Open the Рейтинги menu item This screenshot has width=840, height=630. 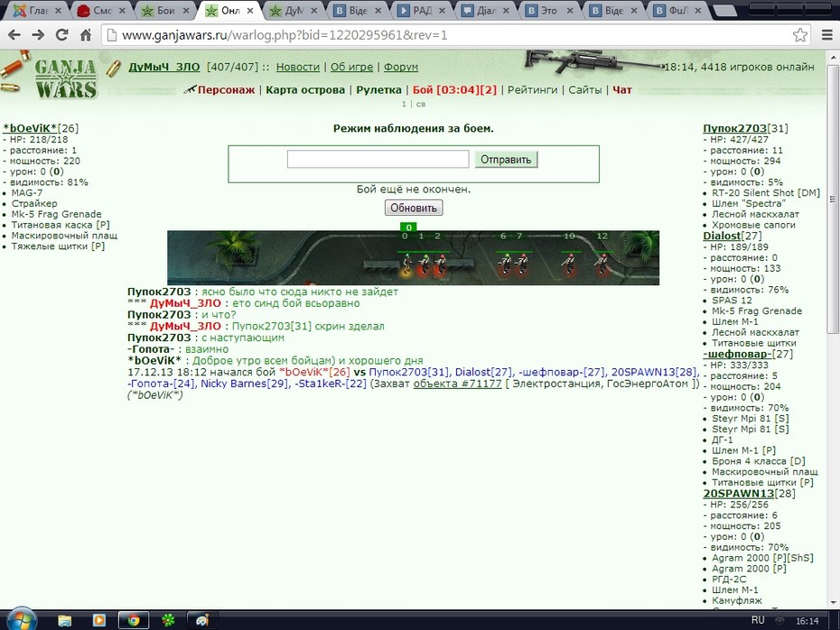click(x=533, y=90)
